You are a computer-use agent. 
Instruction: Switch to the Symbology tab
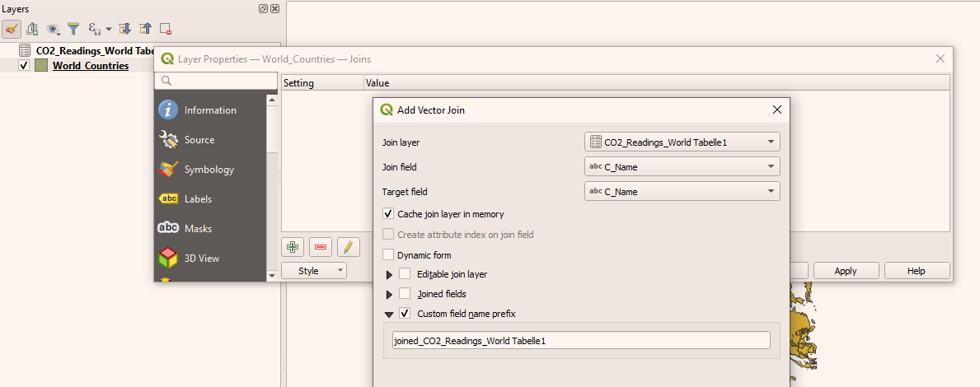209,170
